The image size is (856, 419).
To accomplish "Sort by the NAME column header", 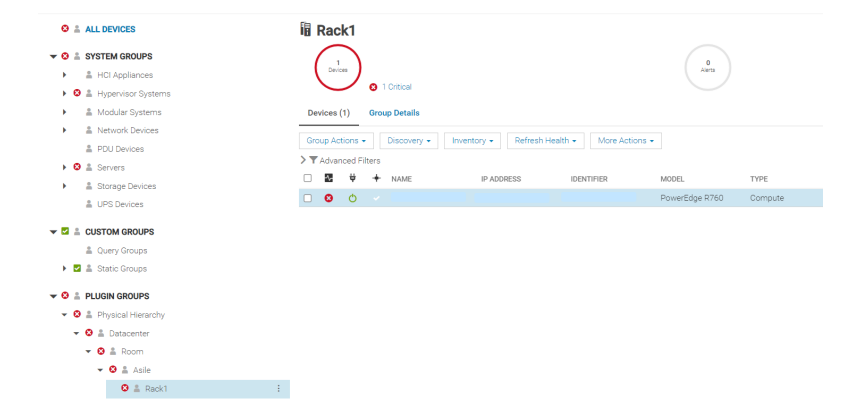I will (401, 179).
